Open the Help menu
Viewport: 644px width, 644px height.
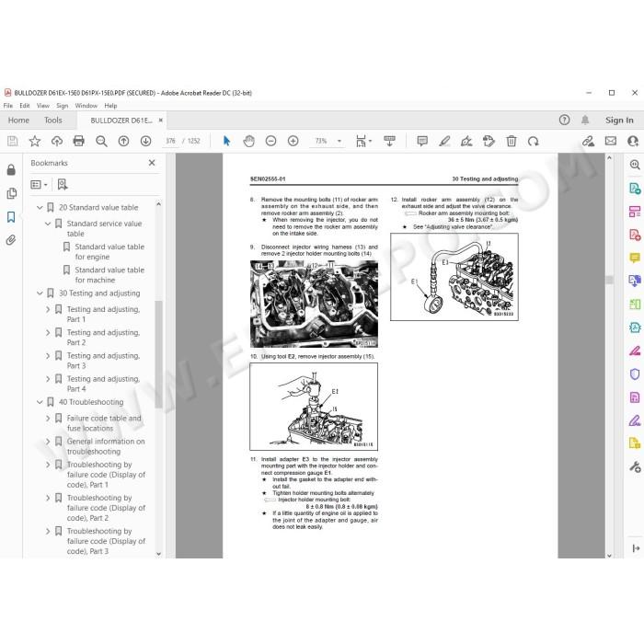110,106
